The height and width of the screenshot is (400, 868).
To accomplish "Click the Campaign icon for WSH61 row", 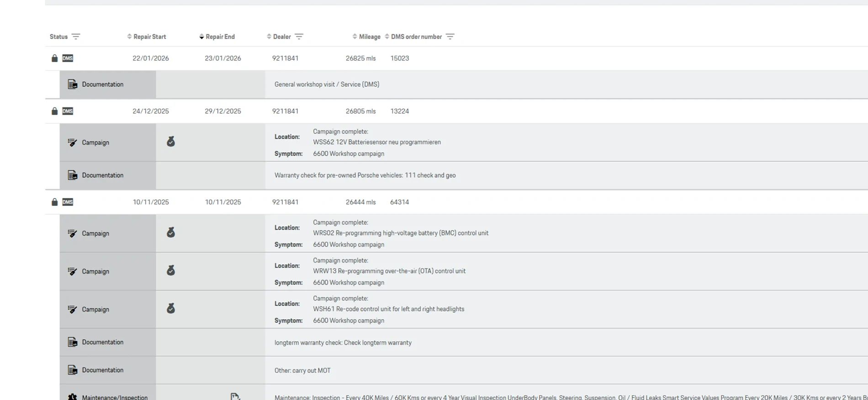I will point(72,309).
